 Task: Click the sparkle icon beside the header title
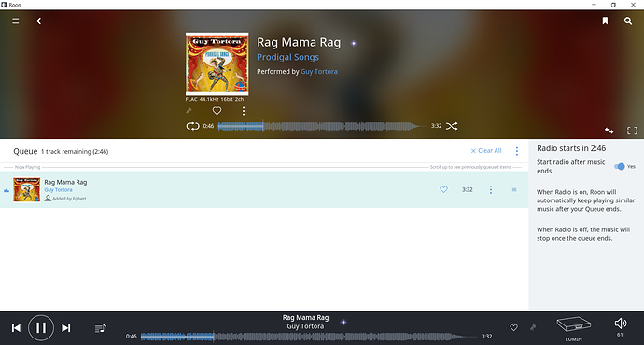pos(354,43)
